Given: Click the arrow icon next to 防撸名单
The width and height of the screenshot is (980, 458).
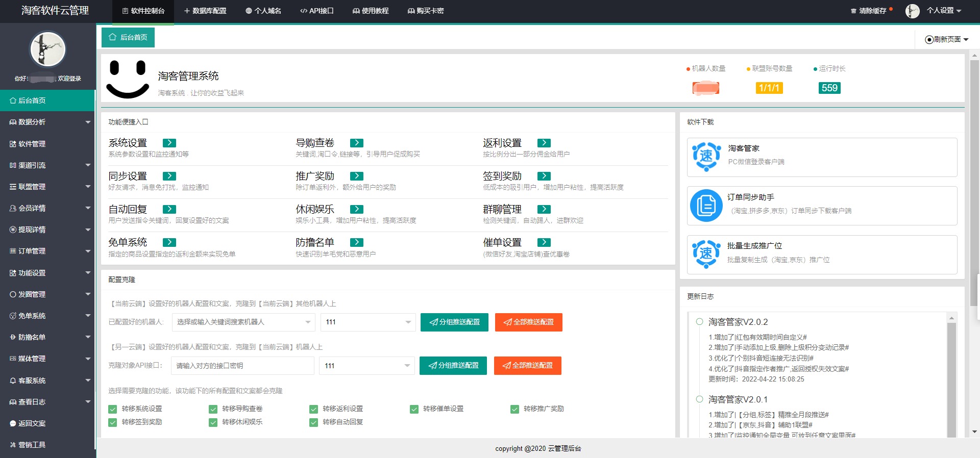Looking at the screenshot, I should pos(357,242).
